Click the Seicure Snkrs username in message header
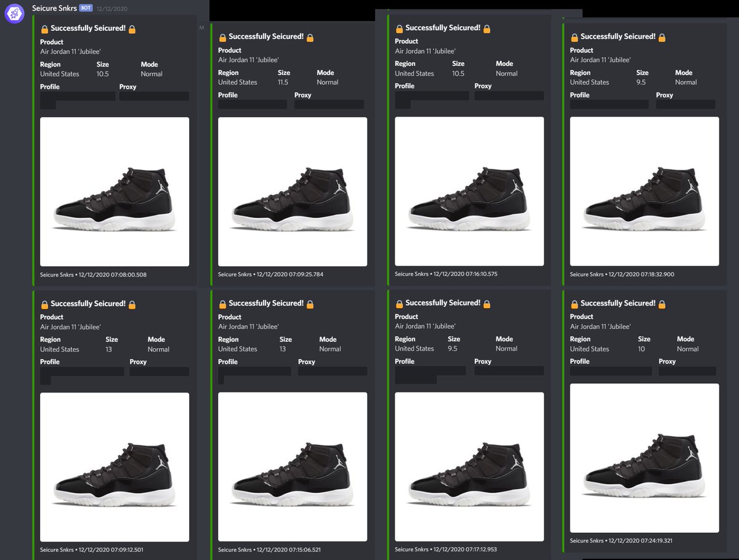This screenshot has width=739, height=560. coord(54,9)
